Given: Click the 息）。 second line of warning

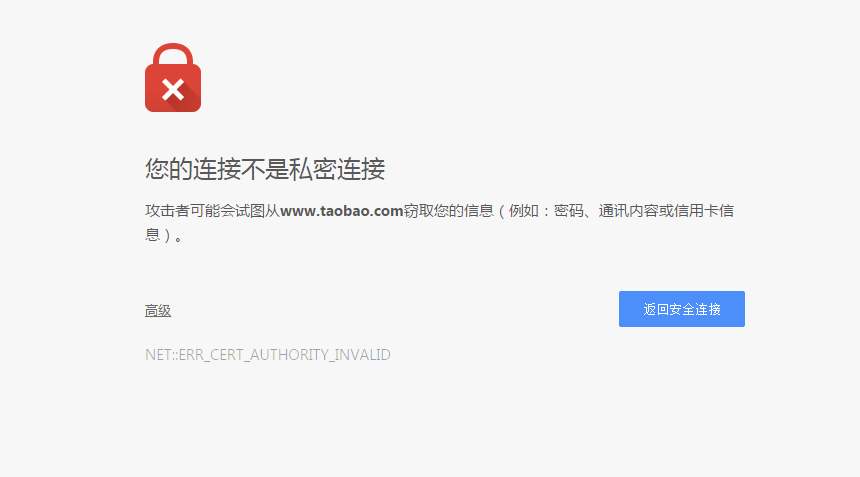Looking at the screenshot, I should click(163, 235).
